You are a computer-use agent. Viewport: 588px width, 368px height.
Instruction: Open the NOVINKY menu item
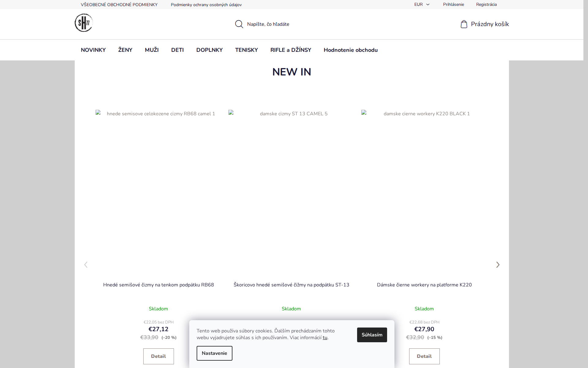(93, 50)
